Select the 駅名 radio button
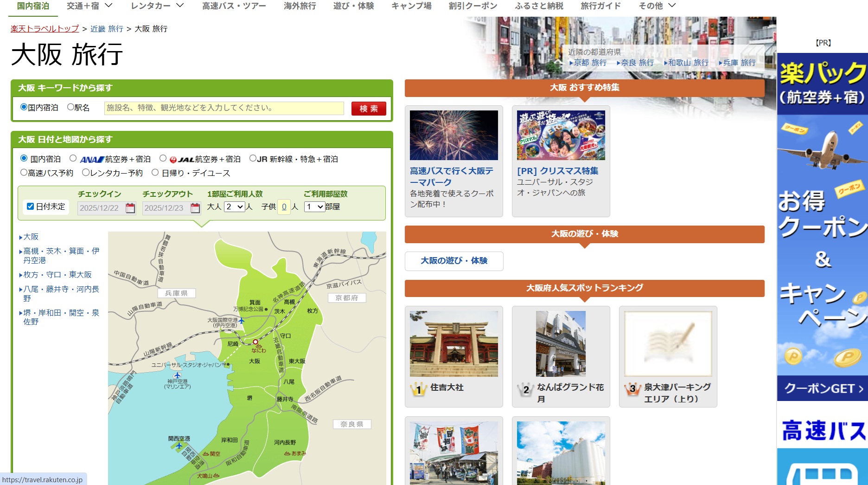 71,107
